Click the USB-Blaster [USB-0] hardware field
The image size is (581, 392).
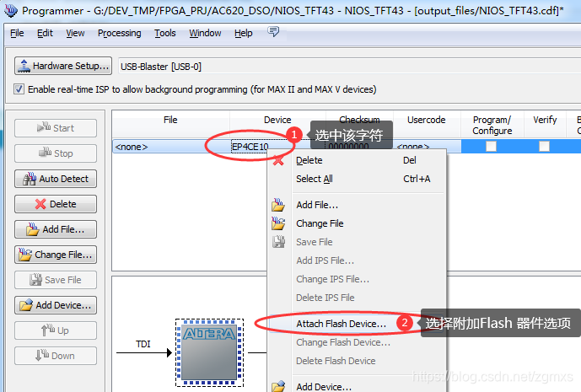[x=348, y=67]
